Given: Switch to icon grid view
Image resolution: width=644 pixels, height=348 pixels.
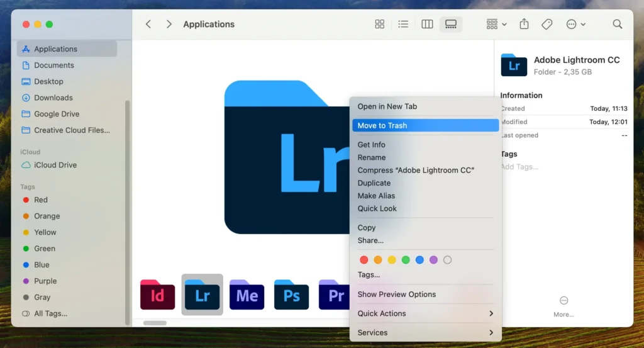Looking at the screenshot, I should (379, 25).
